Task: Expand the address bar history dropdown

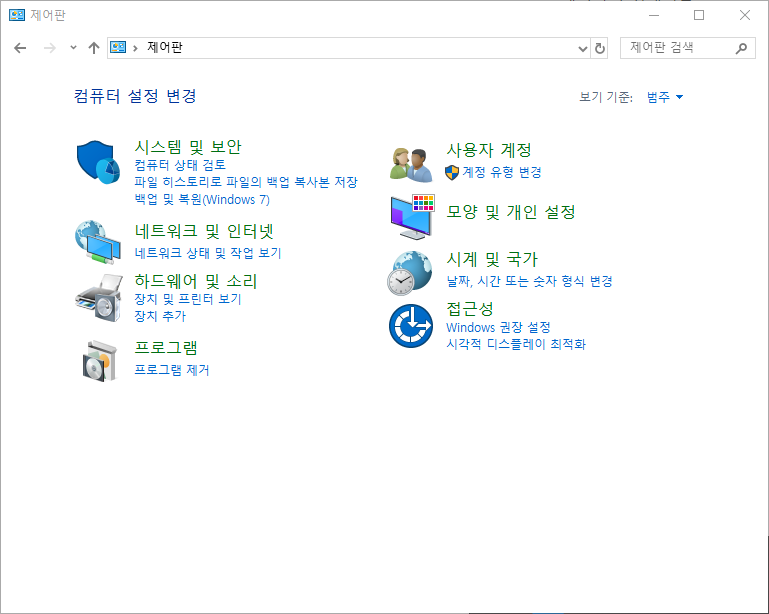Action: point(583,49)
